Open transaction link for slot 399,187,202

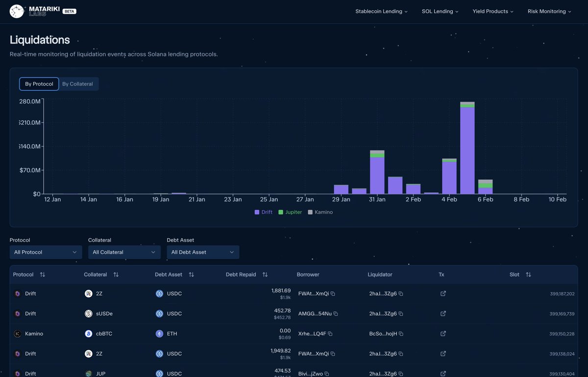[x=443, y=294]
